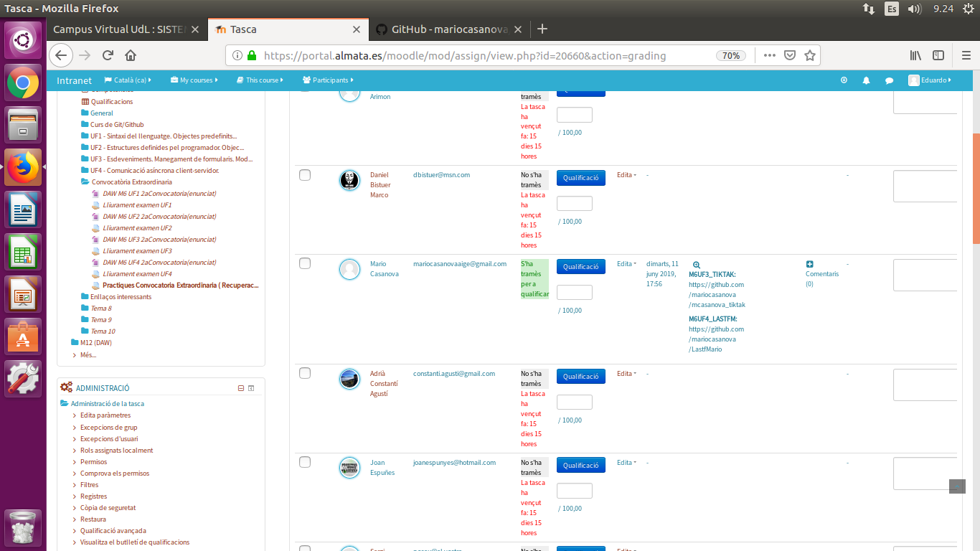The image size is (980, 551).
Task: Open LibreOffice Impress from dock
Action: [23, 294]
